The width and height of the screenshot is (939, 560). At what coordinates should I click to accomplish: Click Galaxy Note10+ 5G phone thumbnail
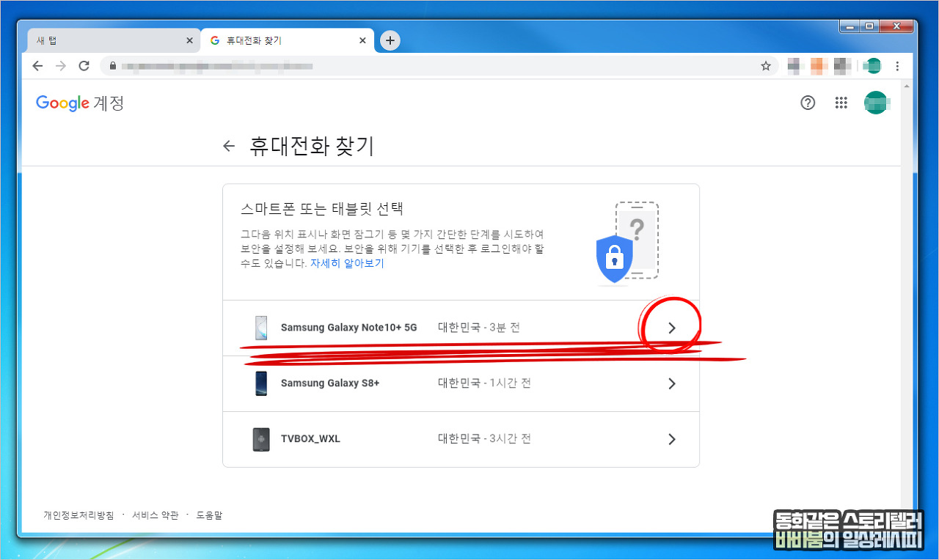point(261,328)
